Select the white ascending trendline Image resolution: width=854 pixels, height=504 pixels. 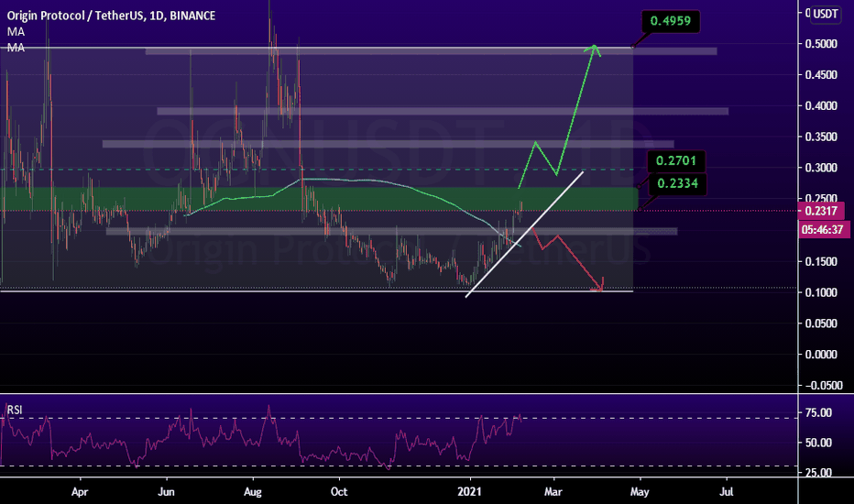coord(524,235)
